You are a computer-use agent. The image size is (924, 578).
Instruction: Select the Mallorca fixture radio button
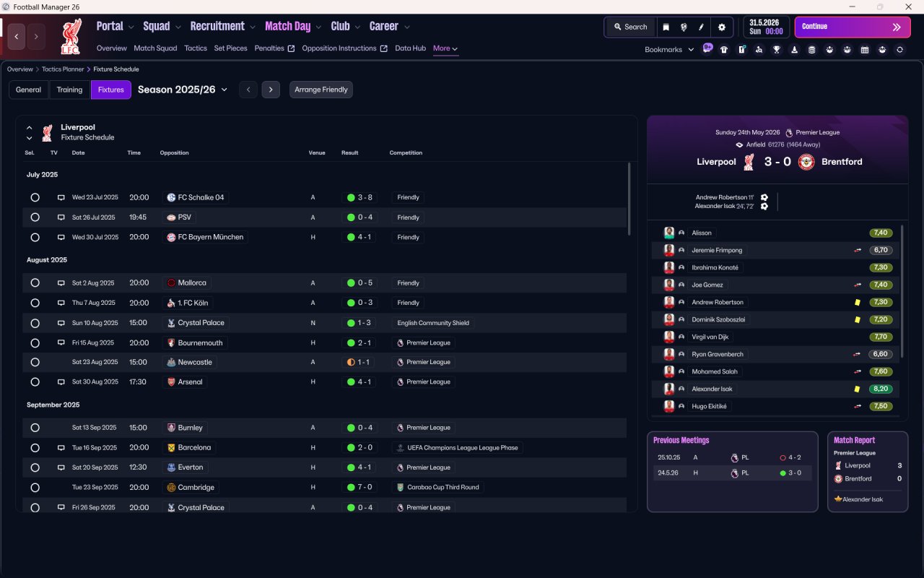pyautogui.click(x=35, y=283)
